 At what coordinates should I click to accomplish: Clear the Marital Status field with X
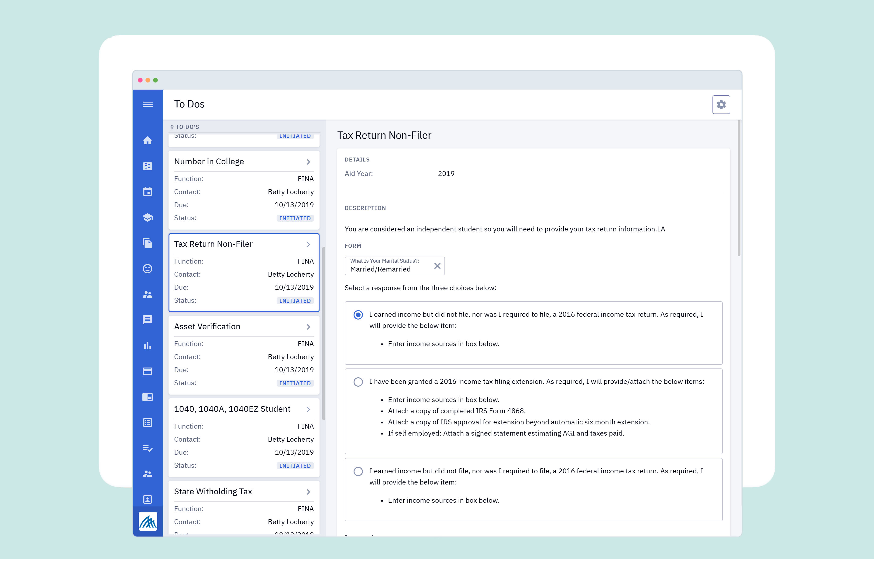click(x=437, y=266)
